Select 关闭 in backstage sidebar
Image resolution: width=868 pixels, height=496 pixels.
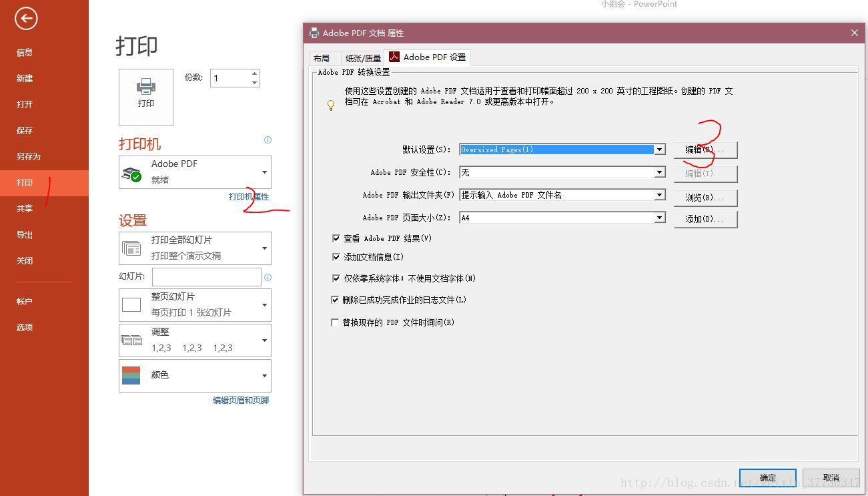pos(44,260)
